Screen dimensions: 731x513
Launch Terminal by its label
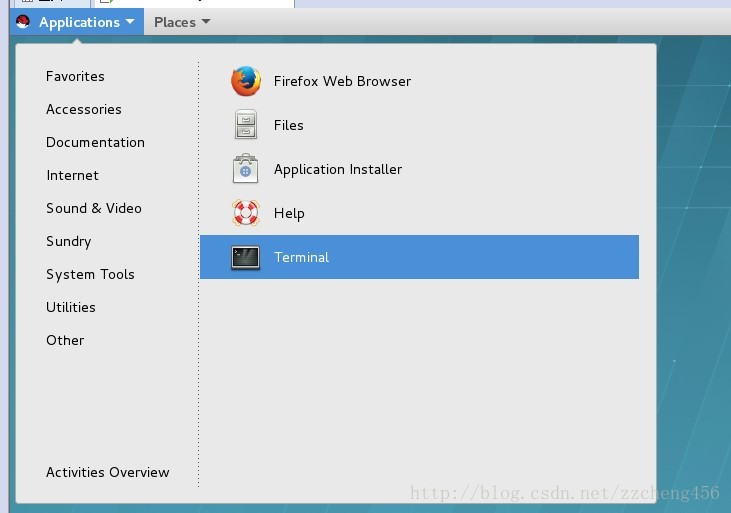point(302,257)
